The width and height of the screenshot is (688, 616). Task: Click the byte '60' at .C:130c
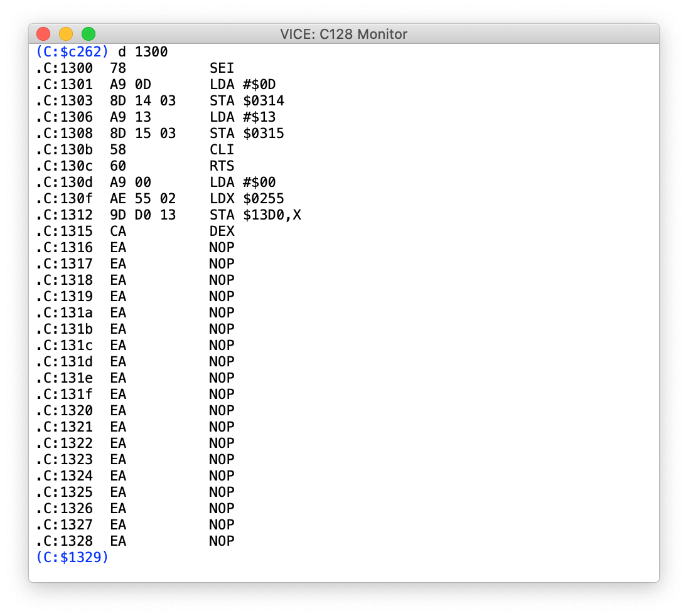click(x=118, y=166)
